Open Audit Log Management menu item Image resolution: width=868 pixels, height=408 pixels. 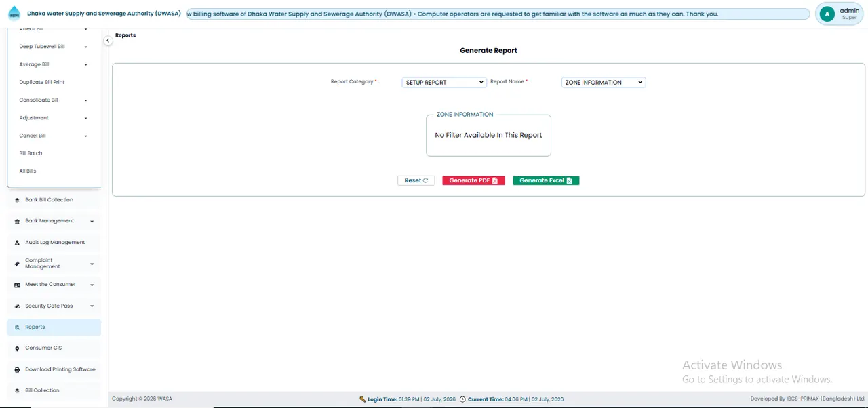pyautogui.click(x=55, y=242)
